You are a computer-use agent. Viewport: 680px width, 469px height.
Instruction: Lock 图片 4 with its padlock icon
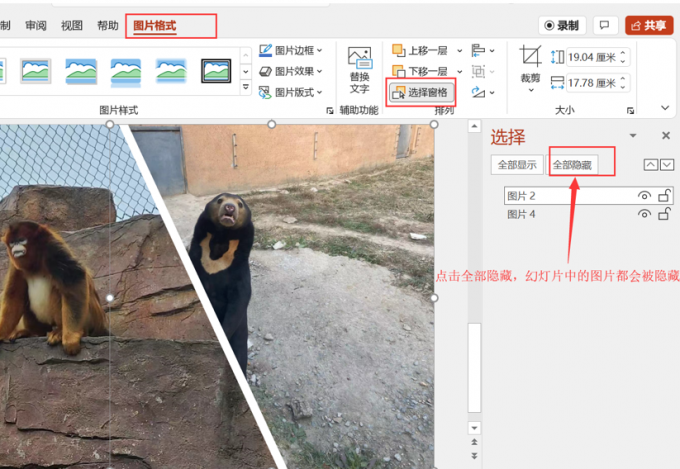pos(664,213)
